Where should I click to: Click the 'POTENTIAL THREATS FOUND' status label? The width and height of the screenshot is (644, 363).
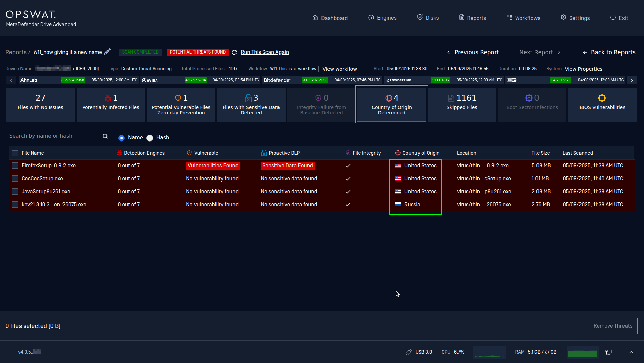(198, 52)
